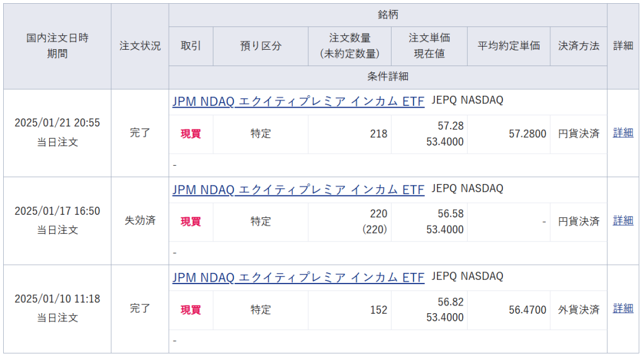Click the 決済方法 column header
Screen dimensions: 644x356
[x=579, y=46]
